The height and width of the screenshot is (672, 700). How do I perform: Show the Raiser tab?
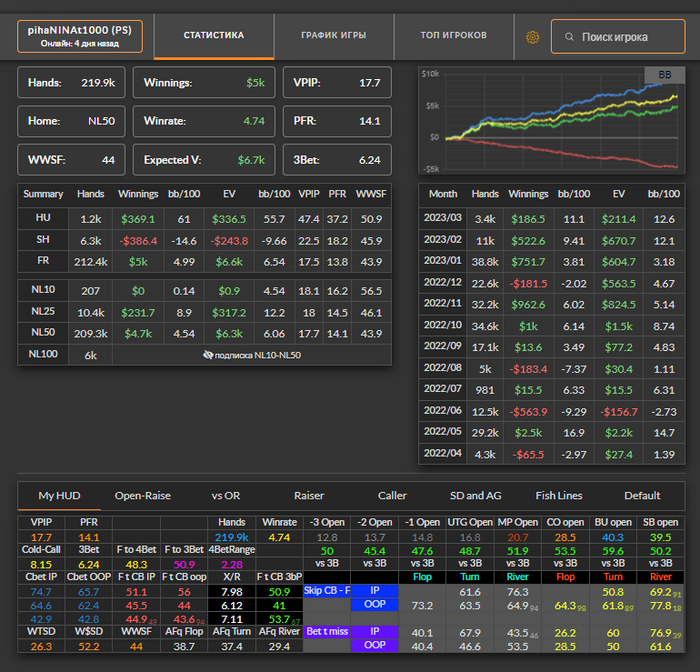(x=309, y=495)
